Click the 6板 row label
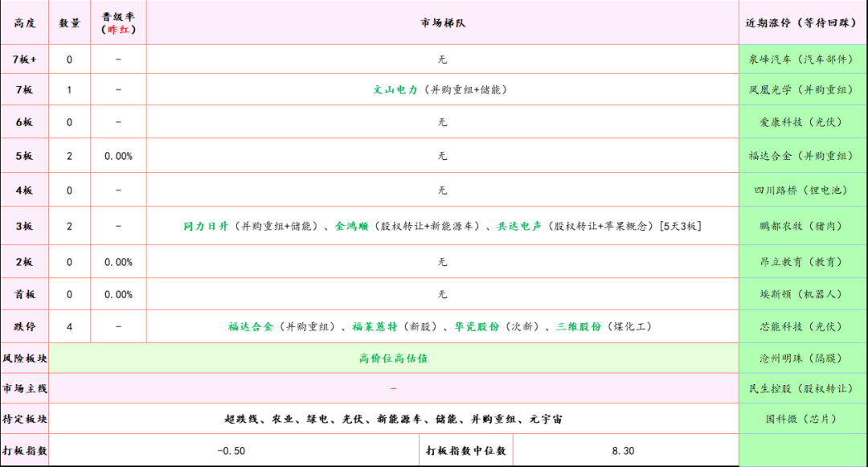The width and height of the screenshot is (868, 467). coord(24,121)
